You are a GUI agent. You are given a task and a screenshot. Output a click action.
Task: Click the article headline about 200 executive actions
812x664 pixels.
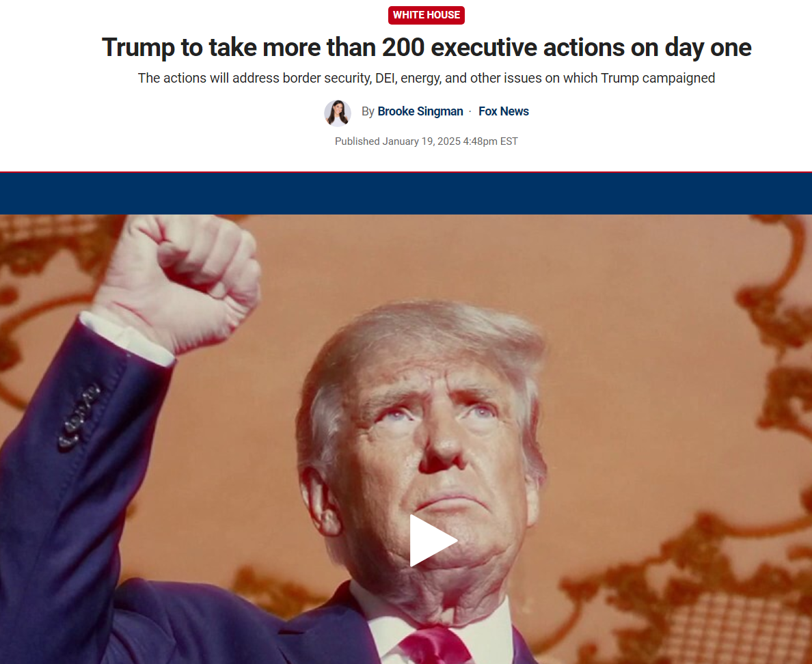click(x=427, y=48)
